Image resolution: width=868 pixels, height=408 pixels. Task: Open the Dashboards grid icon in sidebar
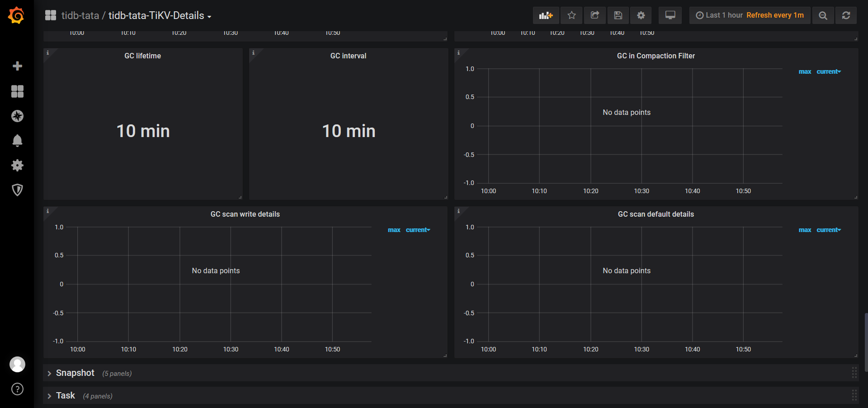pyautogui.click(x=17, y=91)
